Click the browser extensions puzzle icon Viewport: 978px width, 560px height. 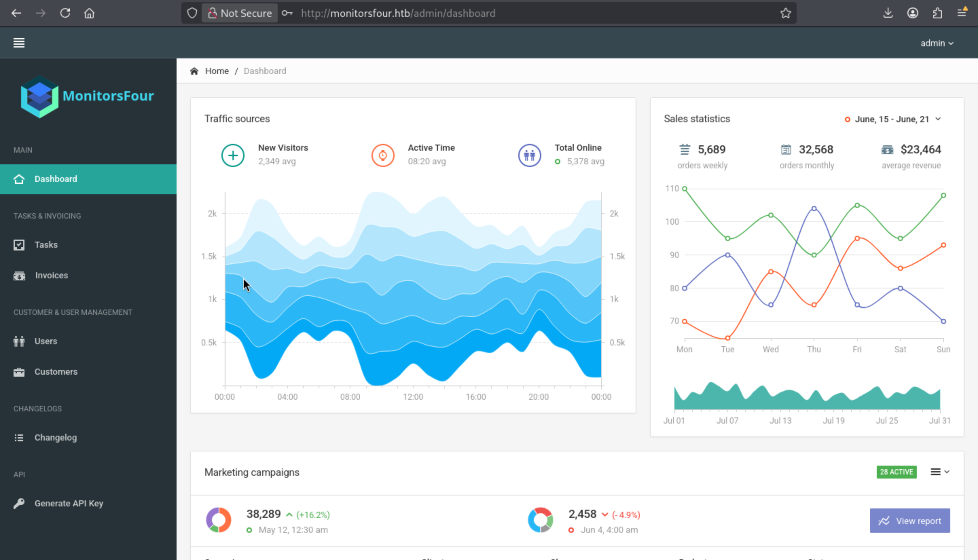[x=937, y=13]
